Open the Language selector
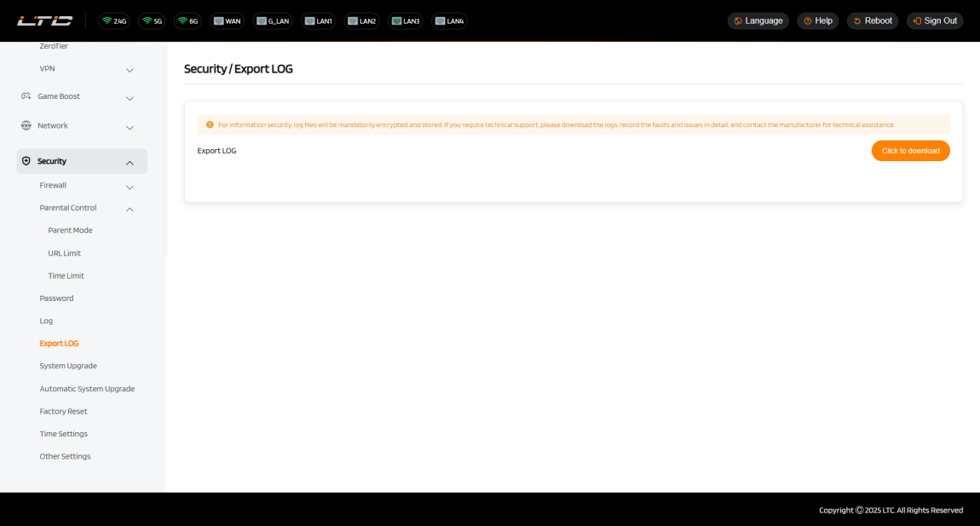 [758, 20]
